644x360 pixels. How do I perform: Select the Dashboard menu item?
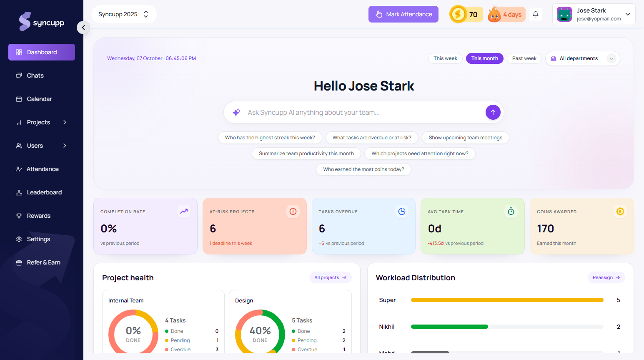tap(42, 52)
